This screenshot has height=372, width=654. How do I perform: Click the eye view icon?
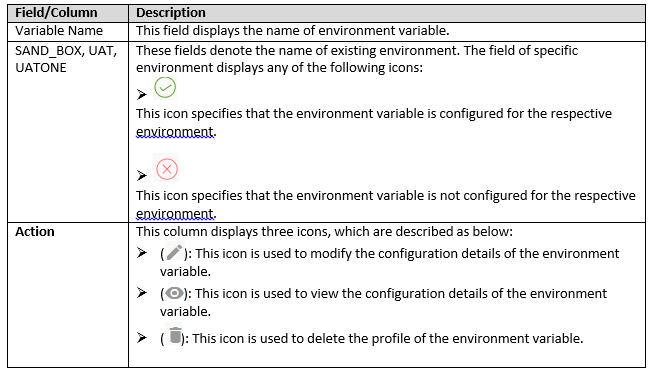(x=174, y=293)
